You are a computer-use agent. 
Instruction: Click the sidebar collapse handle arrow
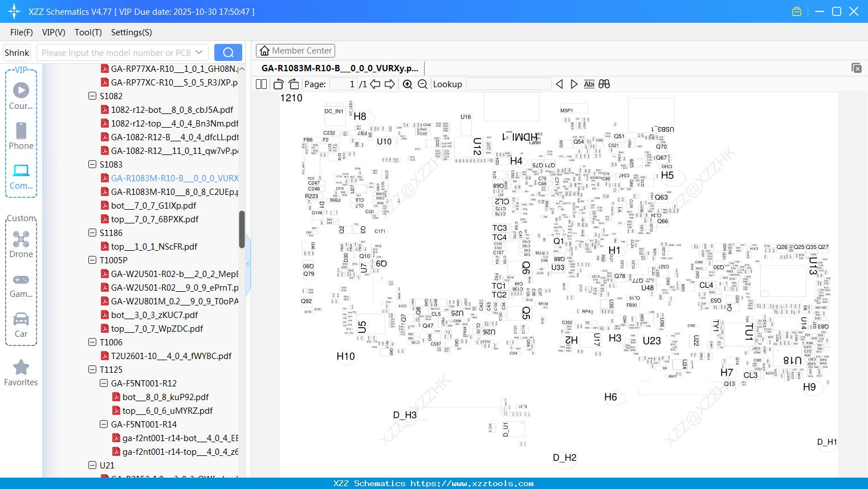pos(248,263)
